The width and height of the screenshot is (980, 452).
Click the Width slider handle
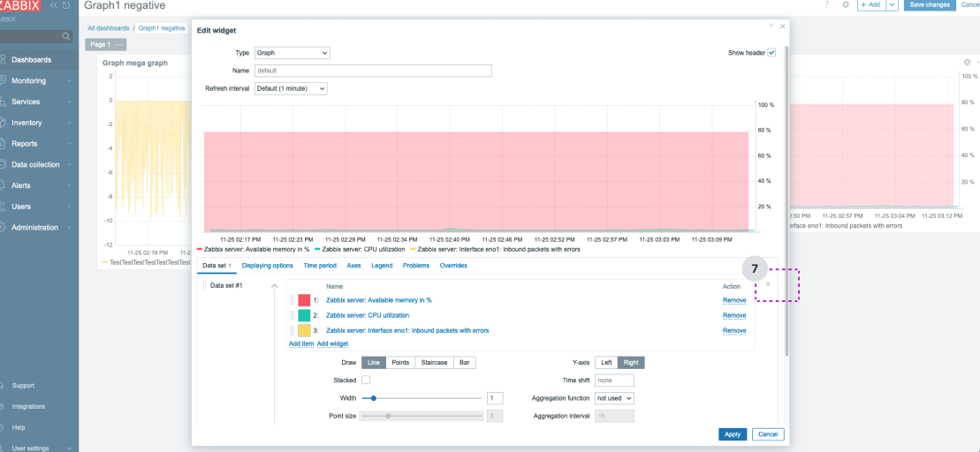point(373,397)
